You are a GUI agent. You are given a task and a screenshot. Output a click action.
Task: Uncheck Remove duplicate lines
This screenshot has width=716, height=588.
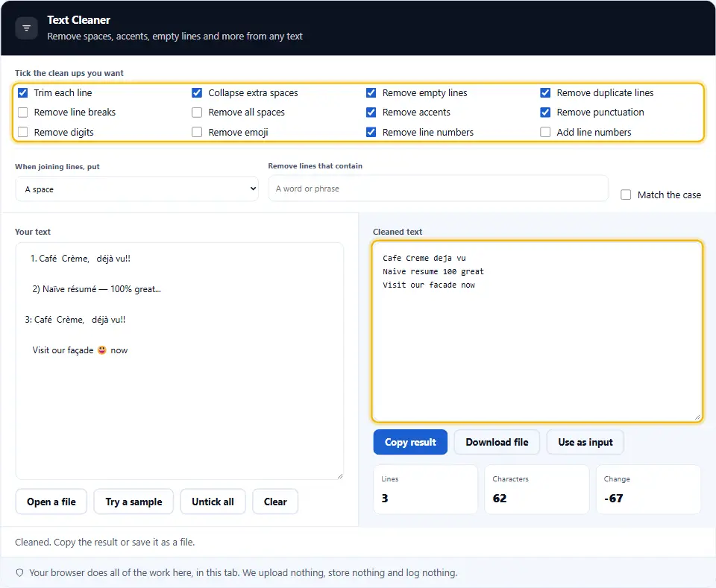point(545,93)
